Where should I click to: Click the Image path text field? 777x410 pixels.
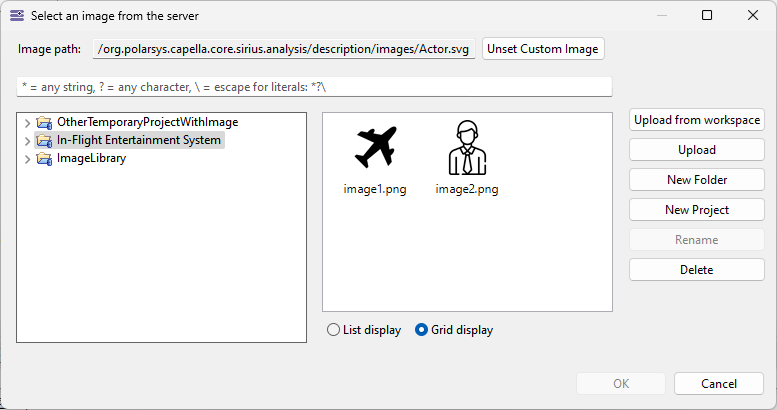click(x=284, y=49)
